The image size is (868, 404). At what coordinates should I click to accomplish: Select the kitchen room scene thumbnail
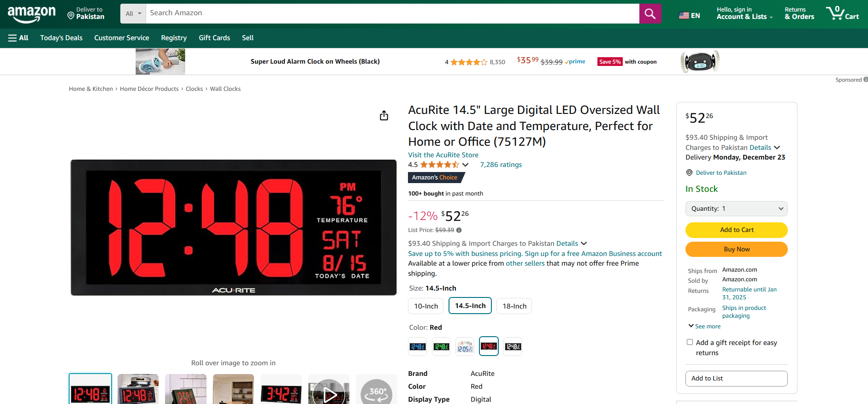[233, 389]
